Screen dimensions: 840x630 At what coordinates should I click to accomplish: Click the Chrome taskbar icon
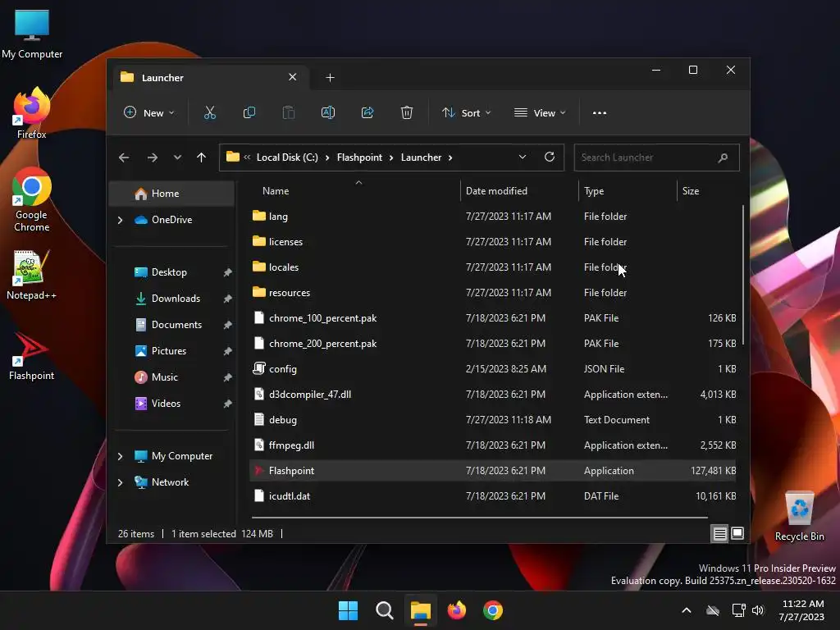[493, 610]
